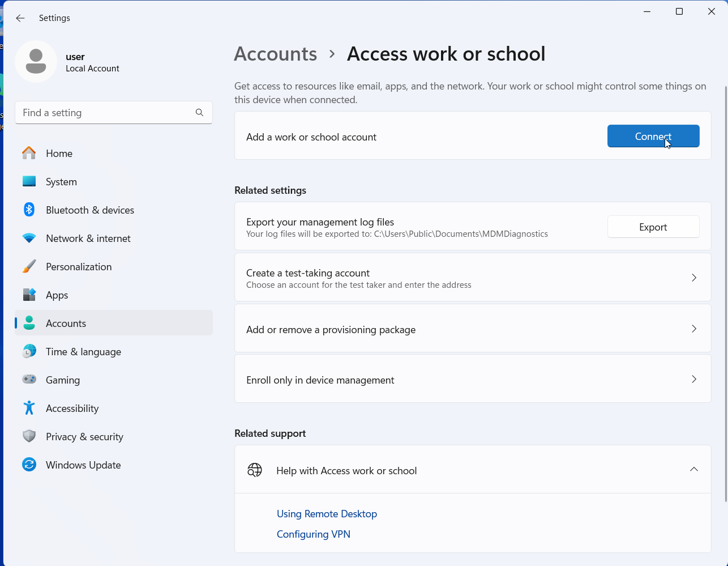This screenshot has height=566, width=728.
Task: Open the Using Remote Desktop link
Action: coord(327,514)
